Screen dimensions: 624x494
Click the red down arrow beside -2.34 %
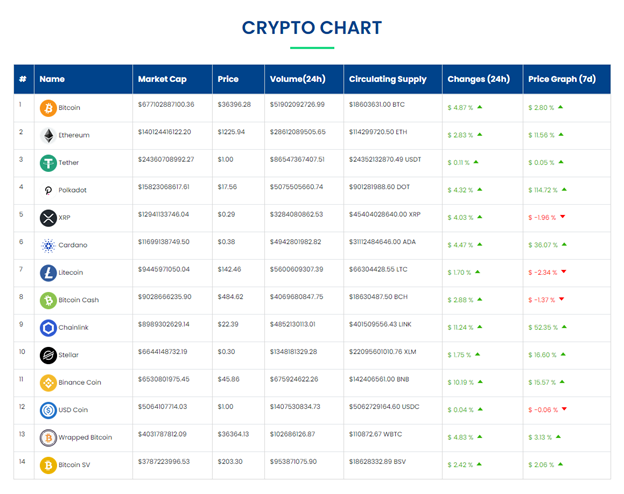564,271
